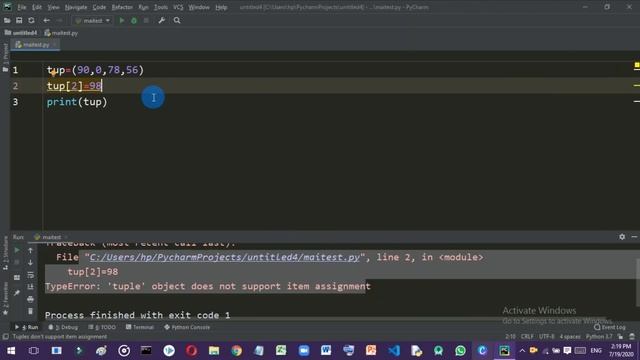Click the down arrow in Run panel
Screen dimensions: 640x360
(x=30, y=262)
